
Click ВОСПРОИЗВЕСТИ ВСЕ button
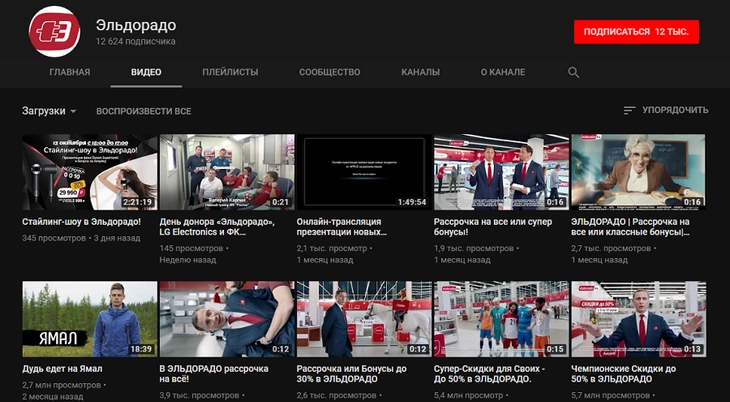pos(144,111)
